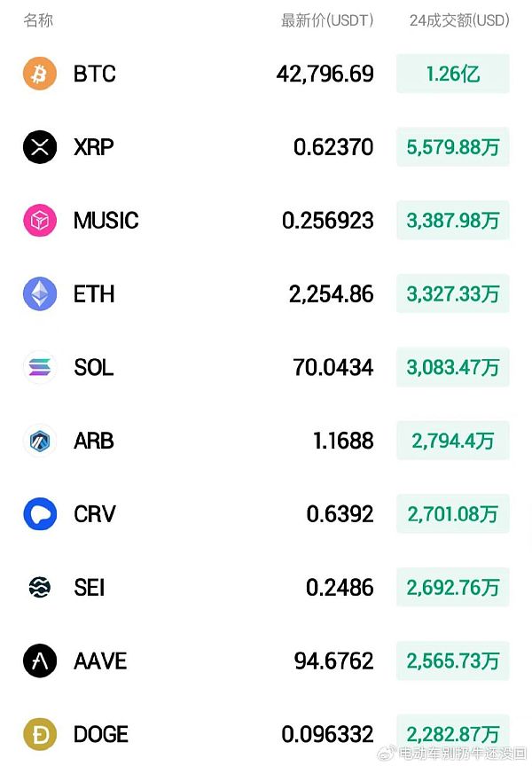Click the pink MUSIC token icon

click(x=39, y=221)
